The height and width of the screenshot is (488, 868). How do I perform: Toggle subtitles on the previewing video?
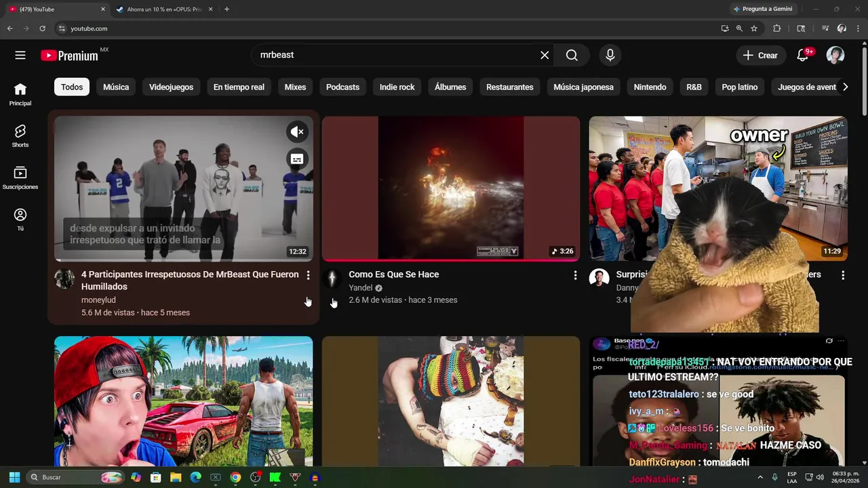tap(297, 159)
